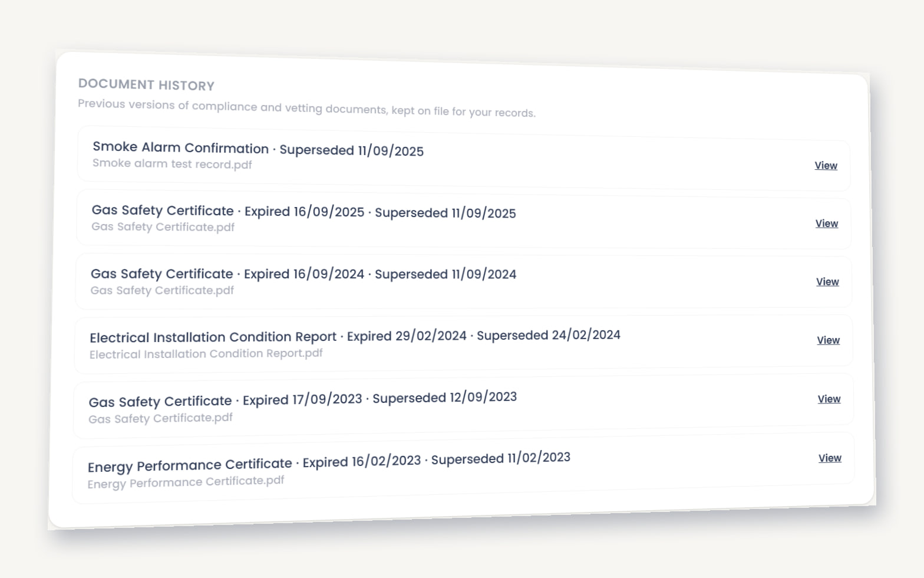
Task: View Gas Safety Certificate expired 16/09/2024
Action: point(827,282)
